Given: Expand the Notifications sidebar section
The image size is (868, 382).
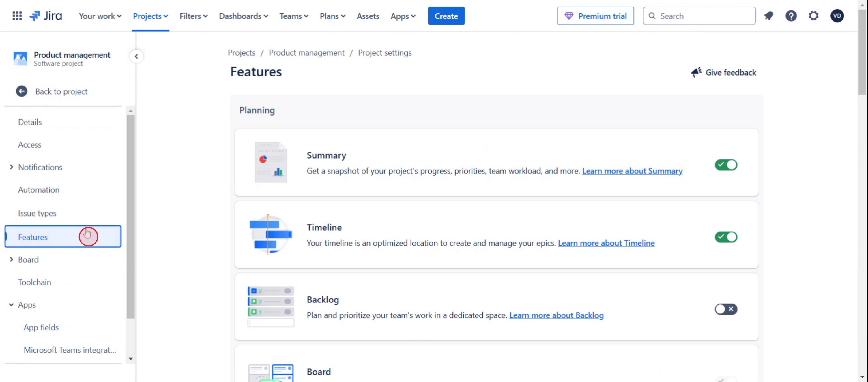Looking at the screenshot, I should click(x=12, y=167).
